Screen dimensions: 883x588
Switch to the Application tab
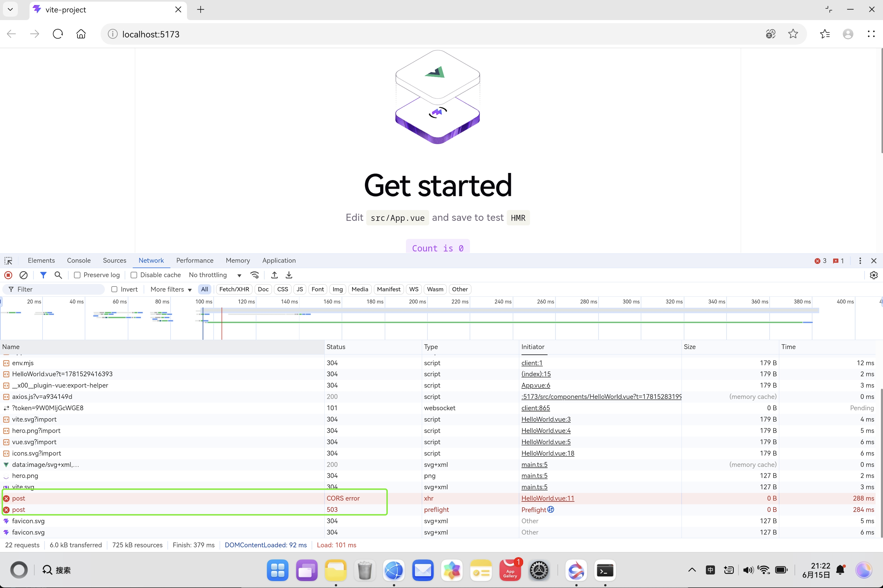(279, 261)
